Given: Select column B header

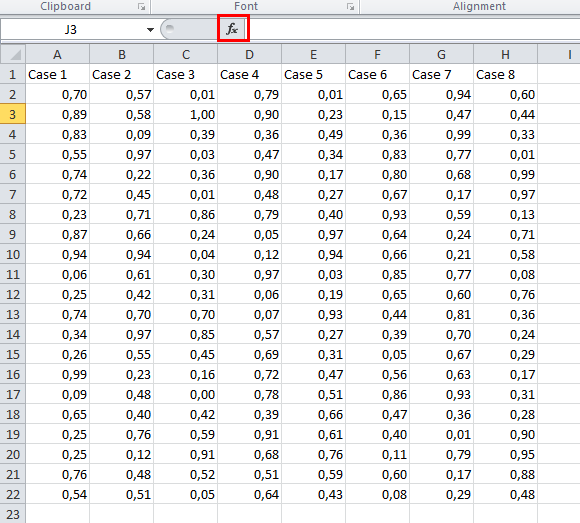Looking at the screenshot, I should click(x=122, y=54).
